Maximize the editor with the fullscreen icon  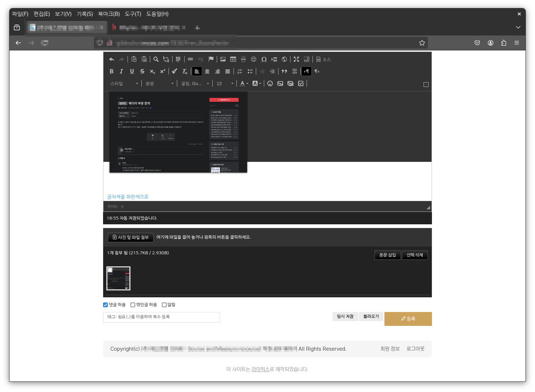pyautogui.click(x=296, y=59)
